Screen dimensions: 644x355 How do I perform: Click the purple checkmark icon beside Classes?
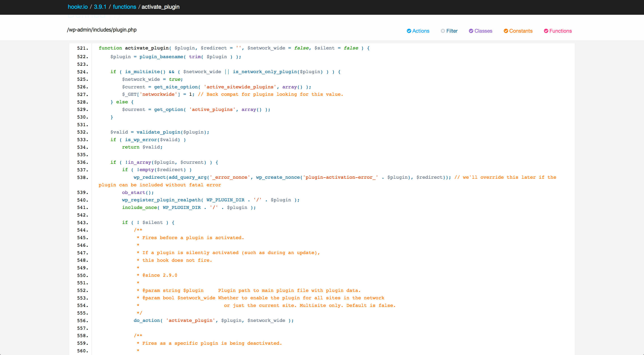pos(471,31)
